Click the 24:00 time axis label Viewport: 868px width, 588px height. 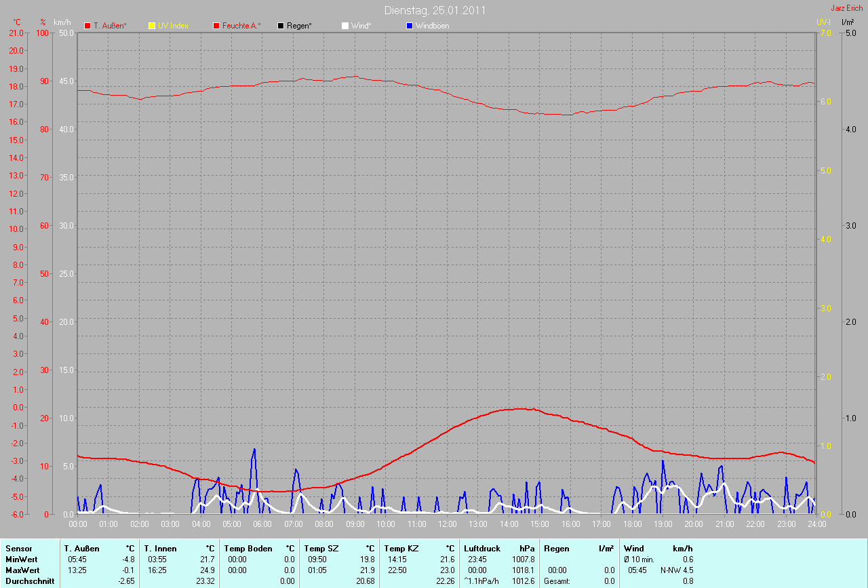tap(817, 524)
